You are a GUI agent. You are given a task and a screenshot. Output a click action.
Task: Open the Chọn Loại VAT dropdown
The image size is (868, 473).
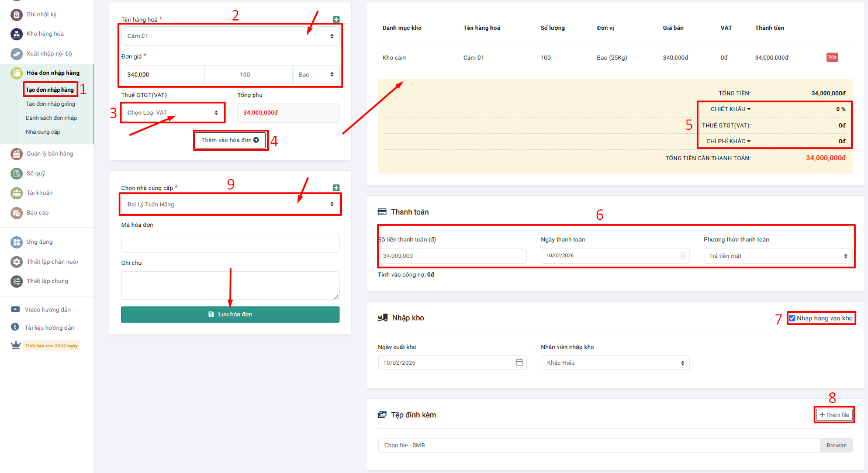point(172,112)
